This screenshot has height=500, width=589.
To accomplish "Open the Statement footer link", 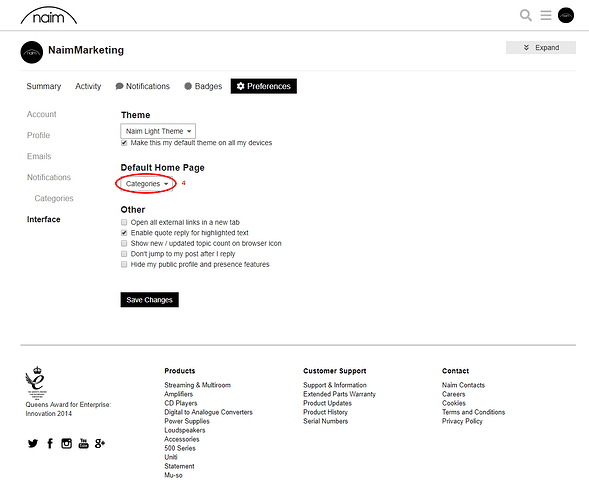I will (180, 466).
